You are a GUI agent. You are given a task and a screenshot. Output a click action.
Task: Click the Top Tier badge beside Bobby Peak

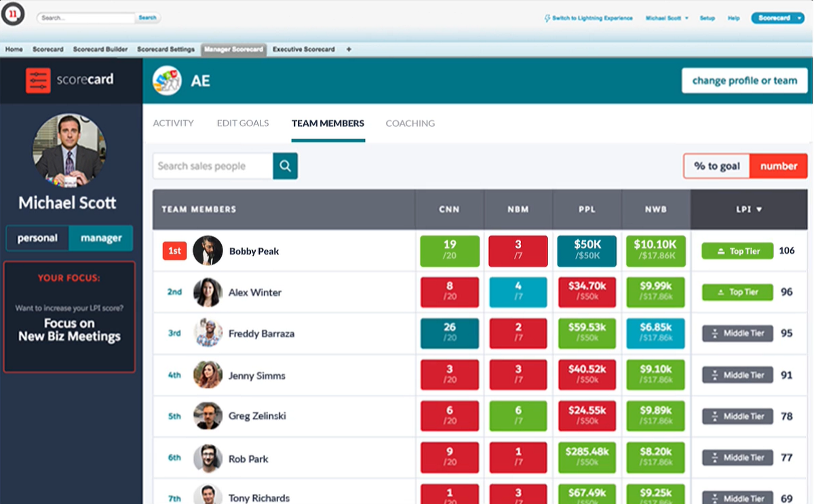coord(737,250)
